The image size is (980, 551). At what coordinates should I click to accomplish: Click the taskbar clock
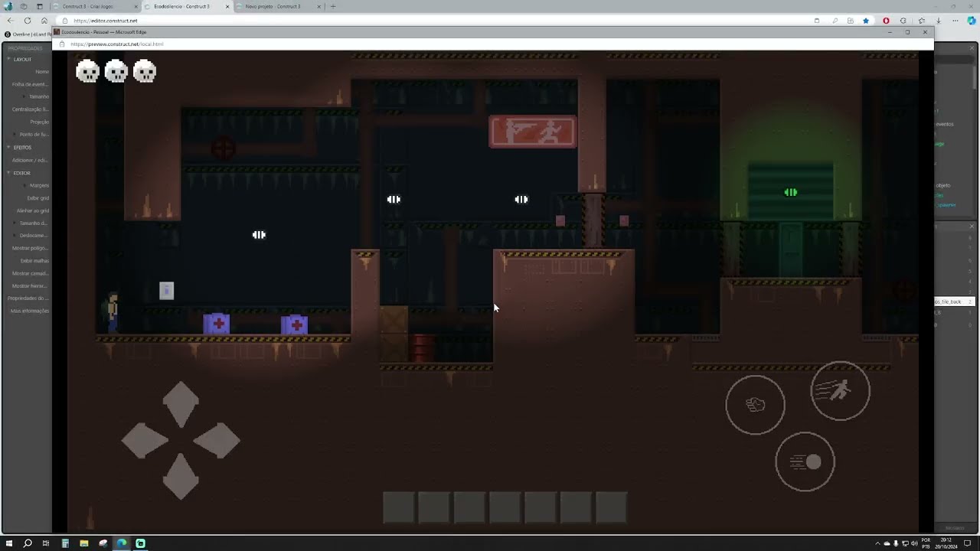point(947,543)
